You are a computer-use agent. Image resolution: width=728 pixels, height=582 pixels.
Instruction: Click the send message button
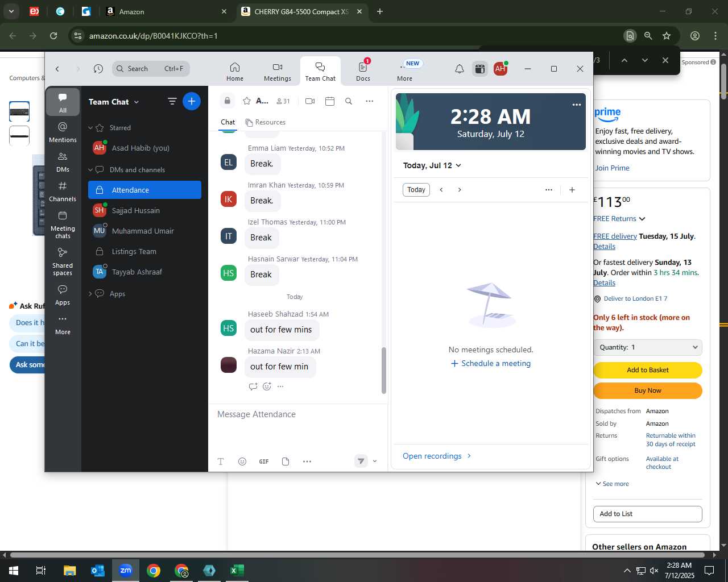click(x=361, y=462)
